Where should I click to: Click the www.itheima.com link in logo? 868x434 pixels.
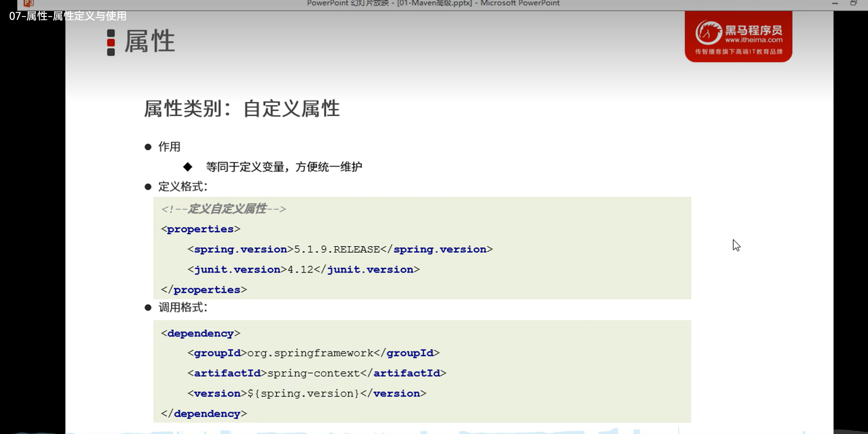point(754,40)
